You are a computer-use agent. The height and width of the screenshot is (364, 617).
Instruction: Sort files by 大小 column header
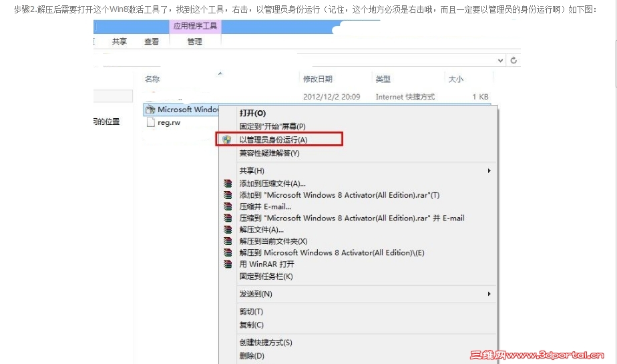pos(455,79)
